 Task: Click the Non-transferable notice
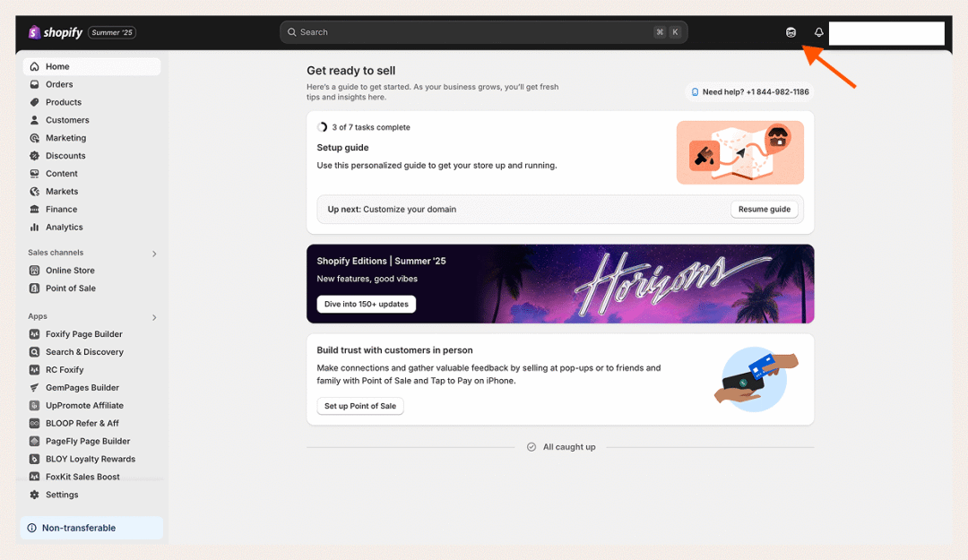coord(91,528)
